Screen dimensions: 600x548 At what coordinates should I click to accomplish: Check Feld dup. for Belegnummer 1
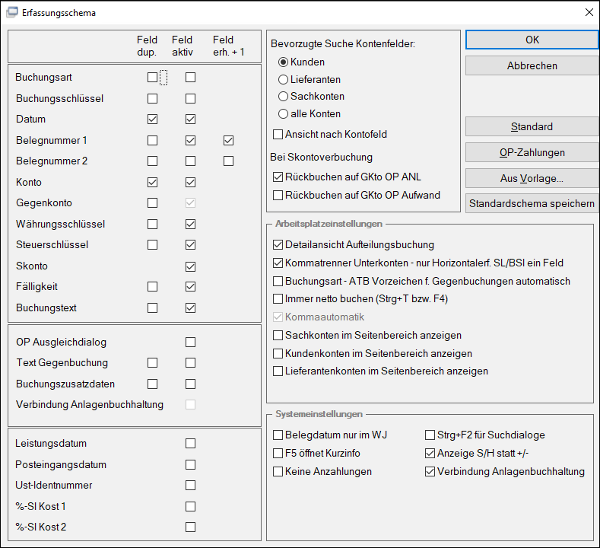(x=152, y=140)
